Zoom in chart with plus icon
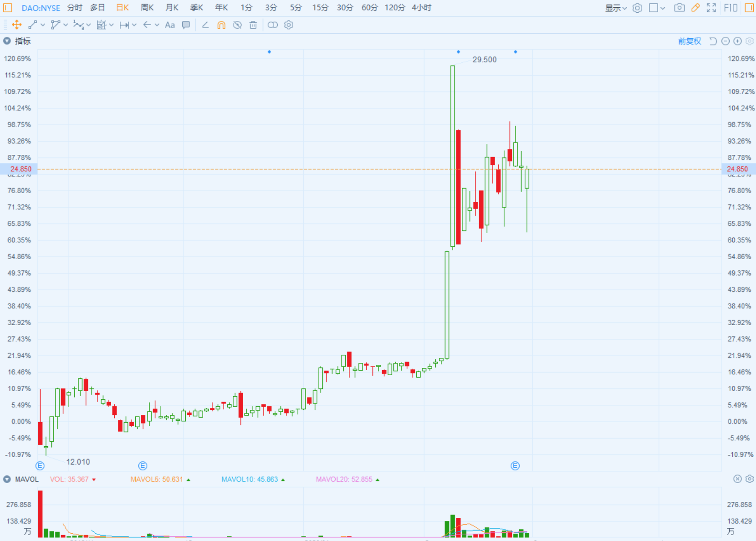The image size is (756, 541). (737, 41)
